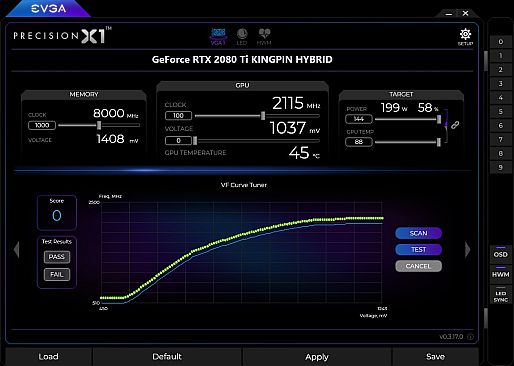Select profile slot 1

[501, 56]
